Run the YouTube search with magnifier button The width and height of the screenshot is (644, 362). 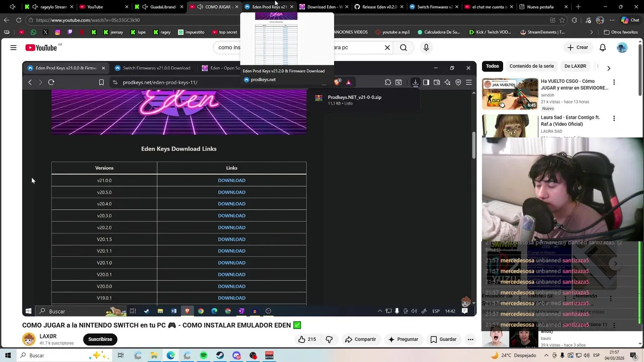click(x=404, y=47)
